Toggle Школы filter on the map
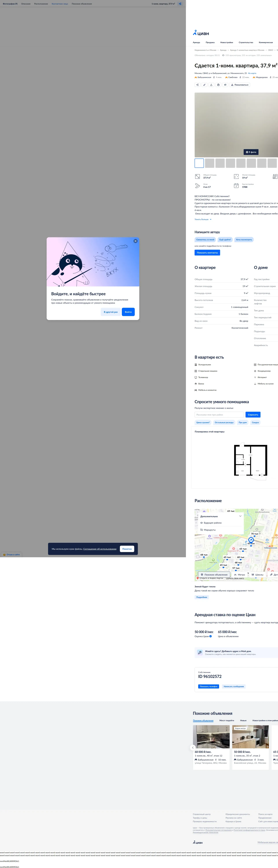This screenshot has width=278, height=868. coord(257,574)
